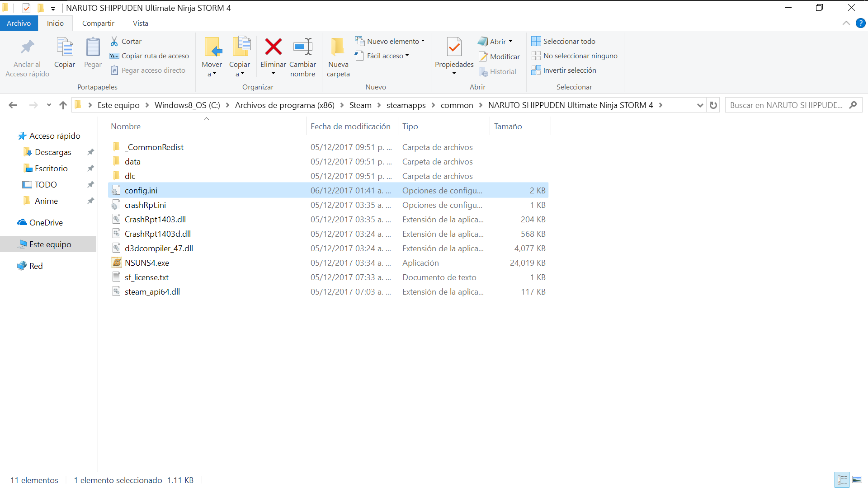The height and width of the screenshot is (488, 868).
Task: Copy path with Copiar ruta de acceso
Action: 149,56
